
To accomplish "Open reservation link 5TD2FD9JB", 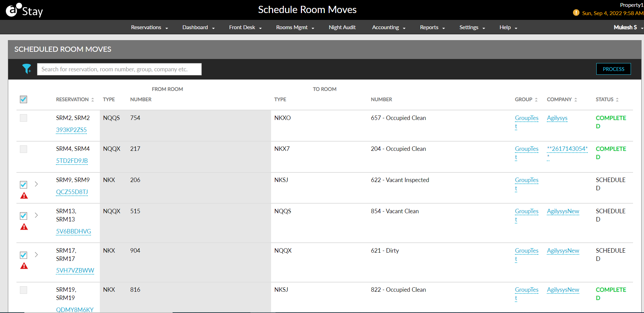I will click(x=72, y=160).
